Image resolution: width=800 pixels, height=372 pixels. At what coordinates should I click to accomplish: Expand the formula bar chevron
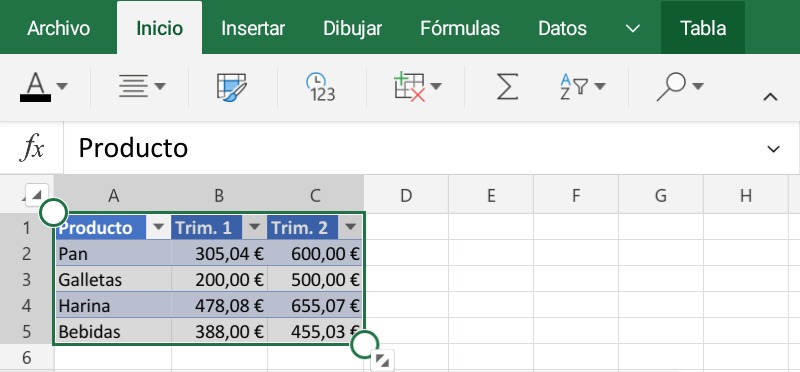(x=773, y=149)
